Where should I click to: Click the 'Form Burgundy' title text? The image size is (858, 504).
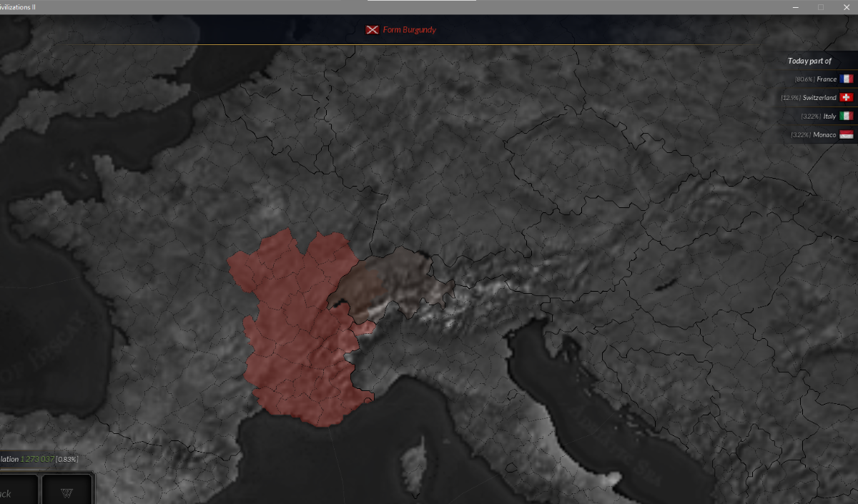(x=409, y=30)
